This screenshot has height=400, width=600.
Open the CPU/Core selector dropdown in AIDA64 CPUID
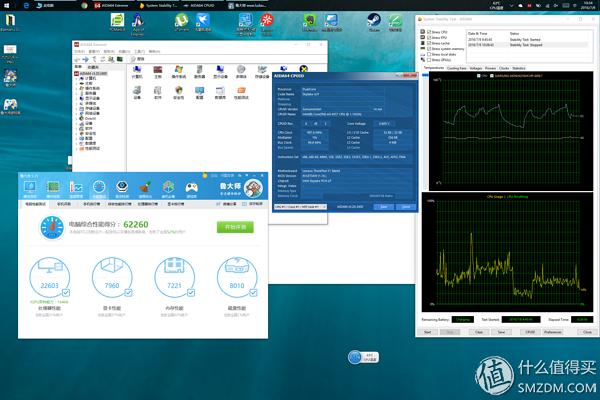300,207
